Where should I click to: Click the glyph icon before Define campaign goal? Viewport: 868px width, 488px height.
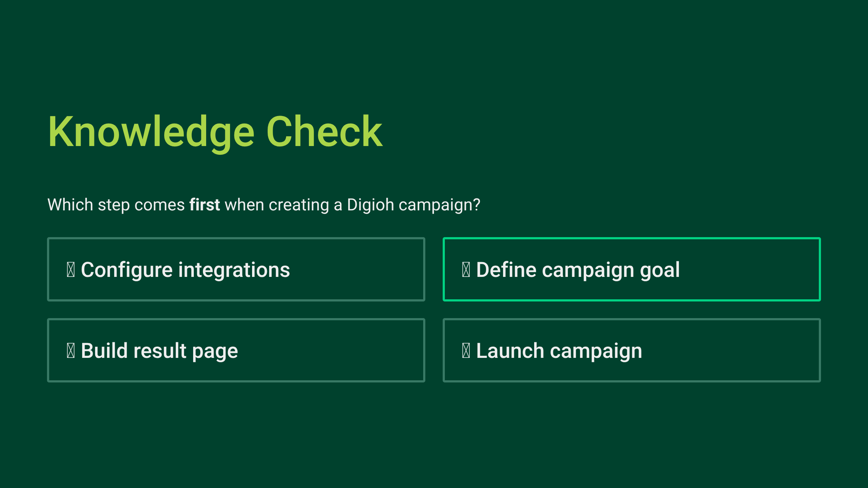click(x=466, y=270)
